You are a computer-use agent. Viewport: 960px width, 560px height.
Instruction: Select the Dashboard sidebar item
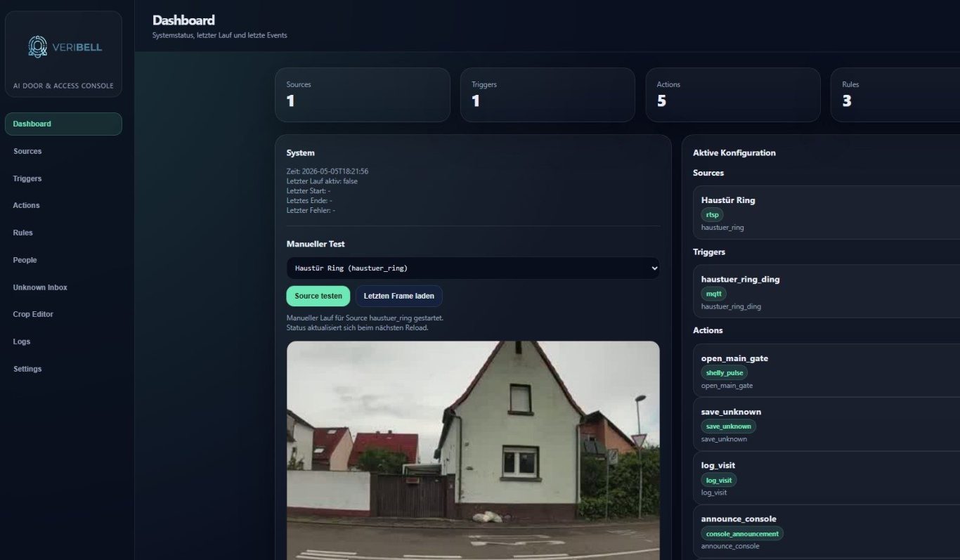point(63,124)
